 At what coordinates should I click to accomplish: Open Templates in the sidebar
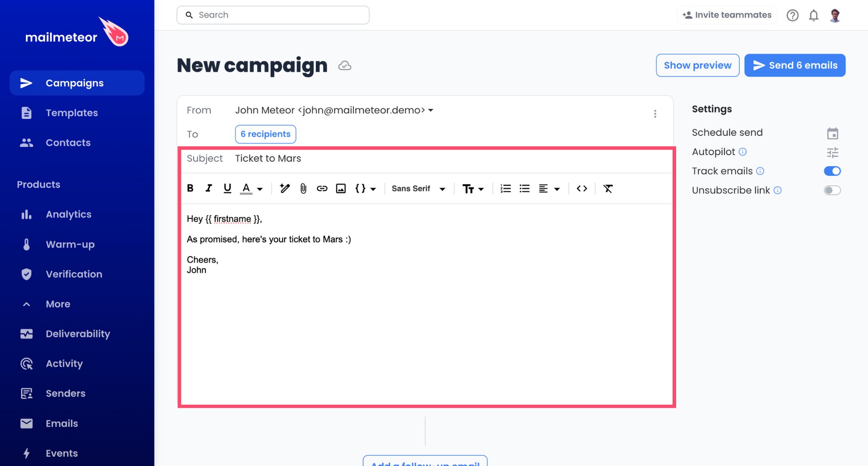pos(77,113)
